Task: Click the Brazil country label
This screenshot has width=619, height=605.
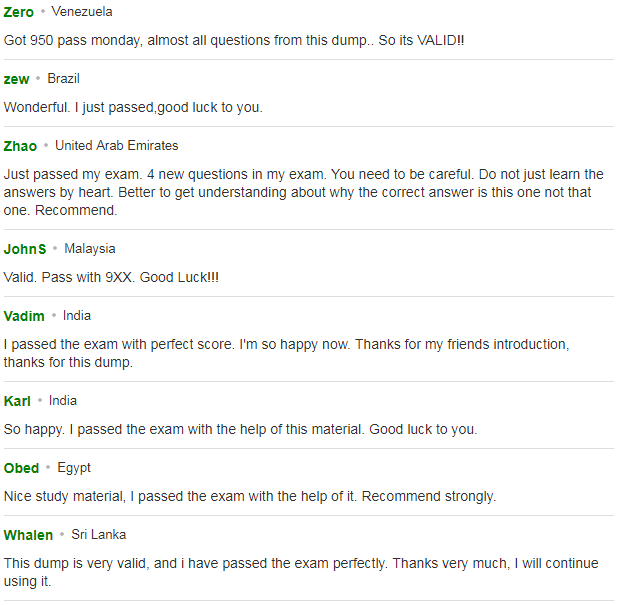Action: 64,79
